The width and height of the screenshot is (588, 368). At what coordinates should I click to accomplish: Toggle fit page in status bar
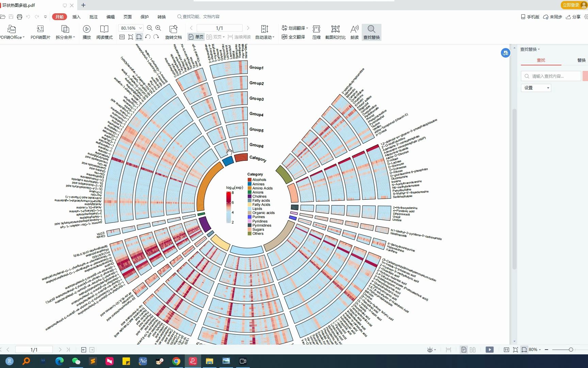tap(515, 350)
